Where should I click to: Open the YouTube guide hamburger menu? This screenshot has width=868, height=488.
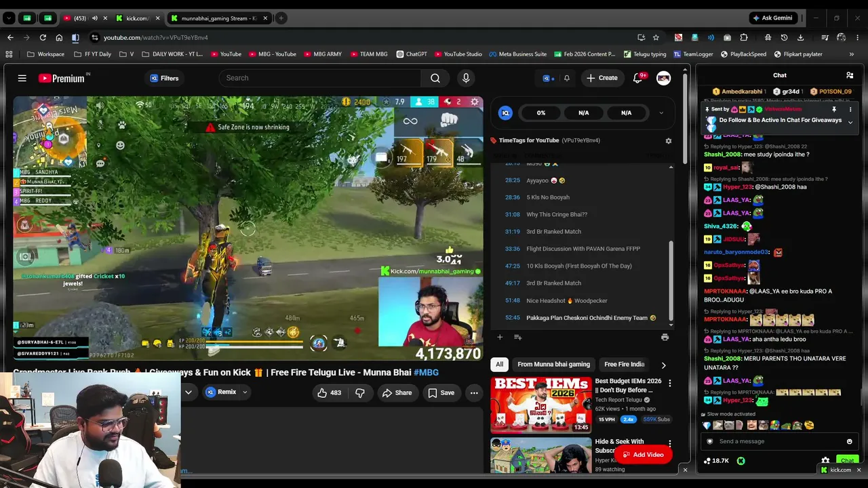click(x=22, y=78)
